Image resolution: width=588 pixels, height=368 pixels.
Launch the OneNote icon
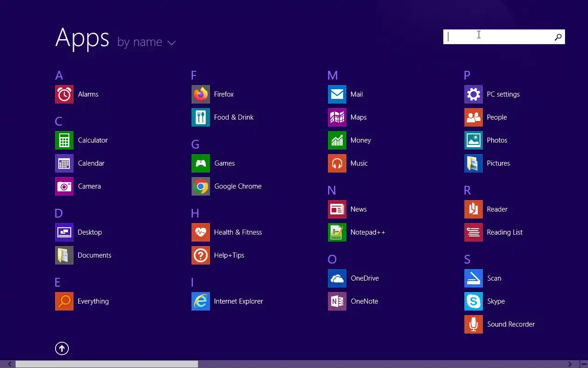point(337,301)
